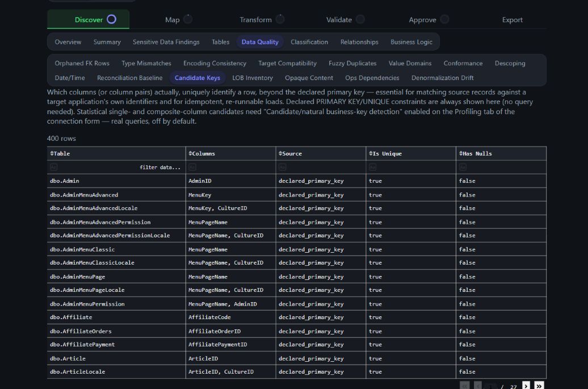Toggle case-sensitivity icon in Source filter

click(283, 168)
